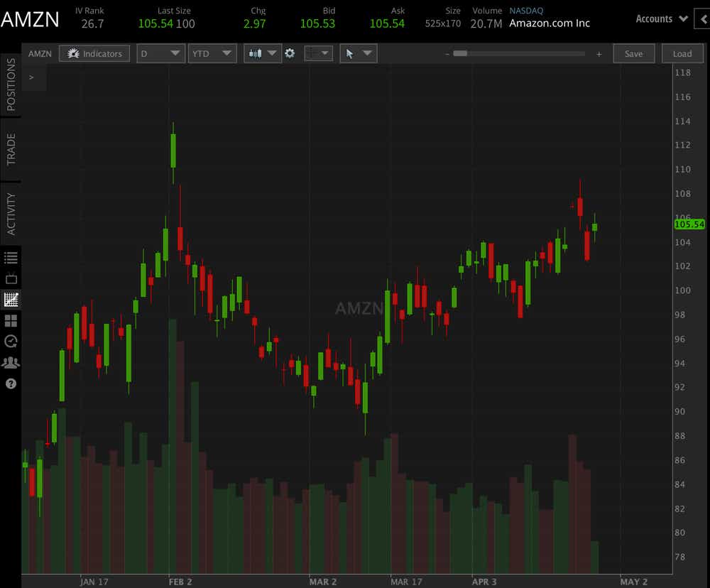
Task: Click the 90 price axis label
Action: click(x=679, y=411)
